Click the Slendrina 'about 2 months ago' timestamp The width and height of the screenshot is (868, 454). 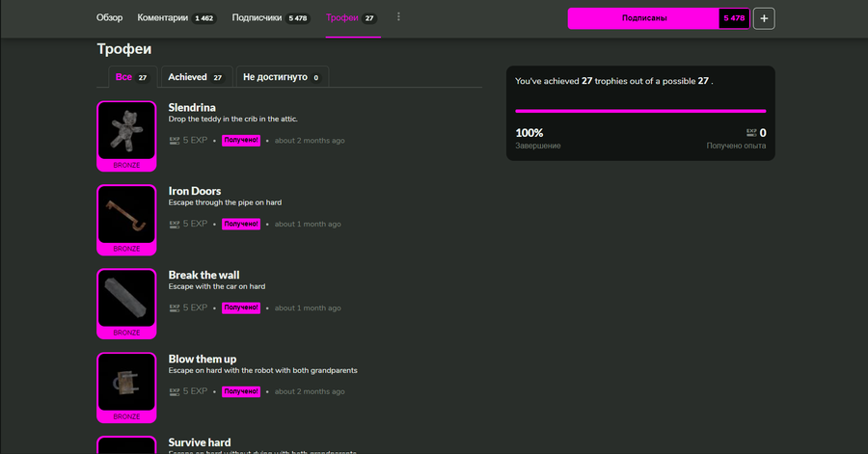point(310,141)
